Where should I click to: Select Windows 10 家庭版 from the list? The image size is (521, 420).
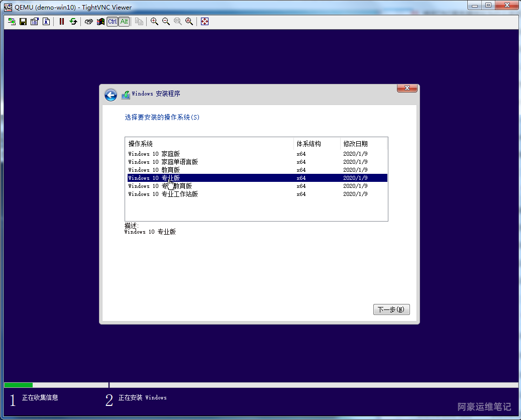(x=258, y=154)
